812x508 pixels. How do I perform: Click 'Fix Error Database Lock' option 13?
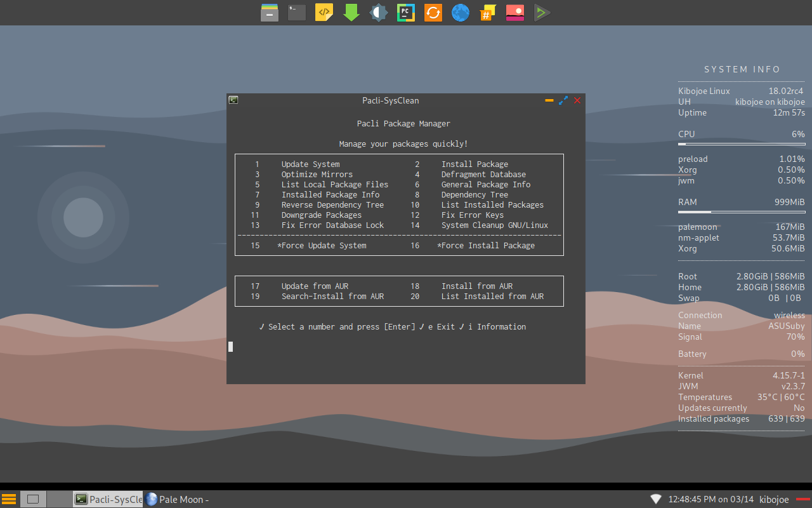pos(332,225)
